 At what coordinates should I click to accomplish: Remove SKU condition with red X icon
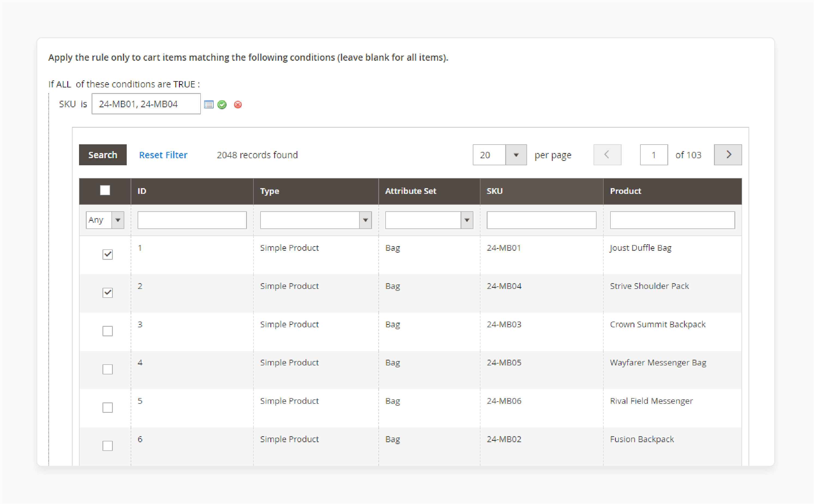[x=238, y=105]
